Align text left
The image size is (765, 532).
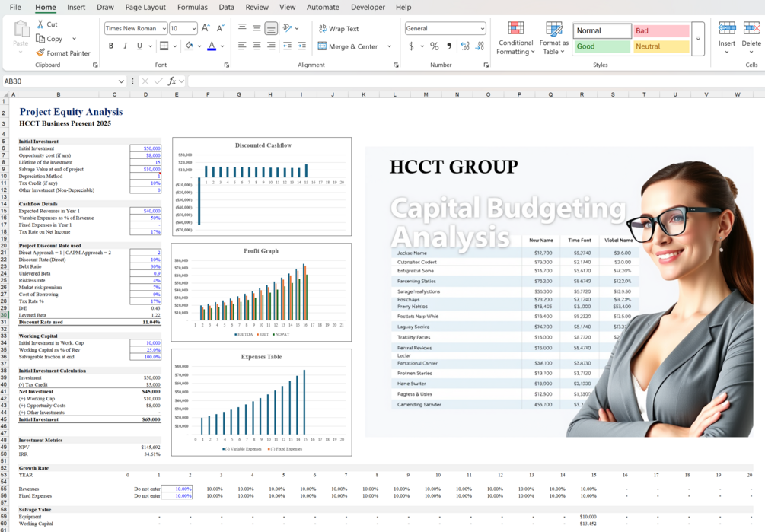pyautogui.click(x=242, y=46)
